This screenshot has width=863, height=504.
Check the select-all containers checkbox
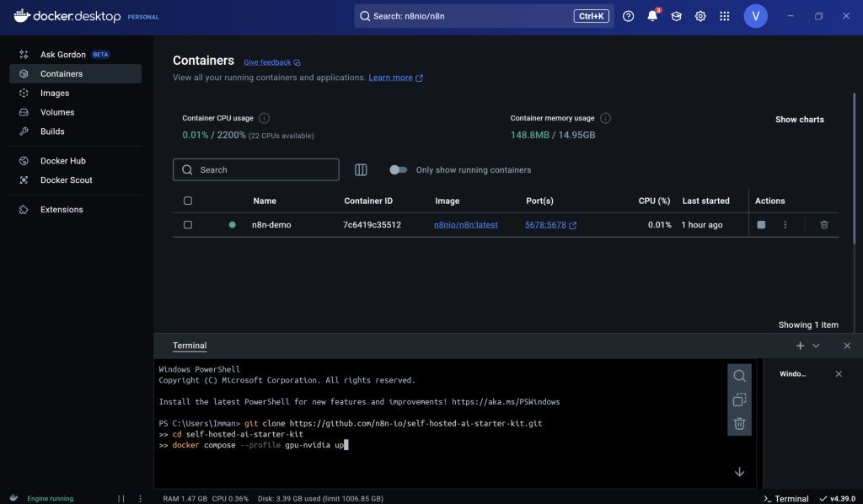point(188,201)
